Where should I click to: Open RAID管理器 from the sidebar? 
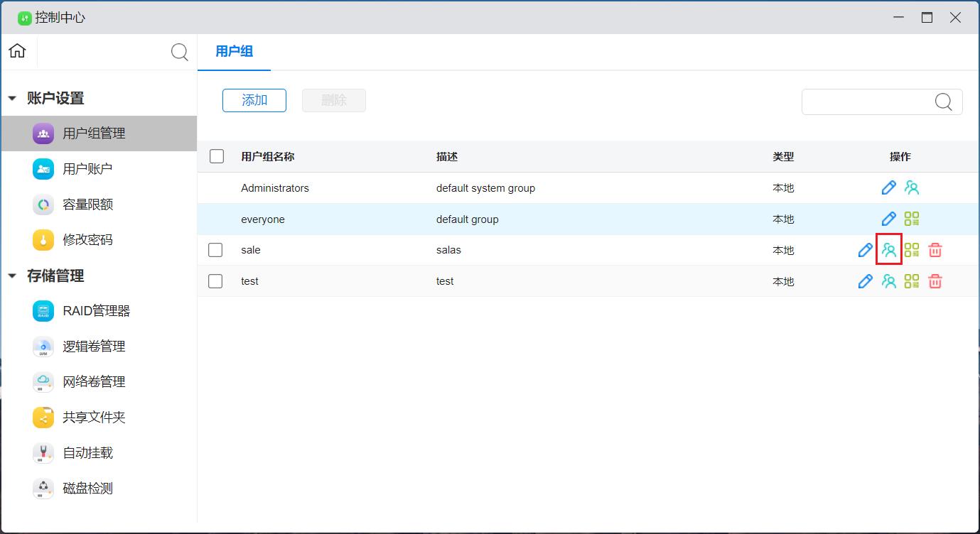[x=96, y=311]
